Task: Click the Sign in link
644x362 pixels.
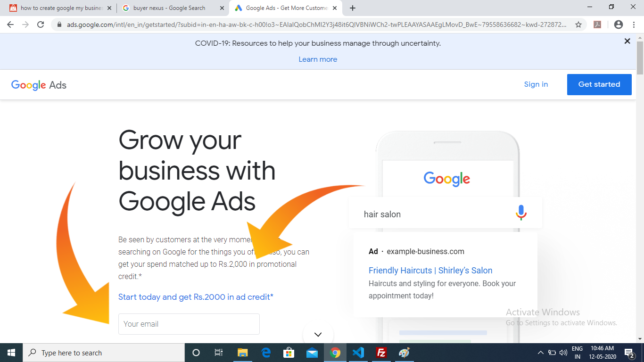Action: click(536, 84)
